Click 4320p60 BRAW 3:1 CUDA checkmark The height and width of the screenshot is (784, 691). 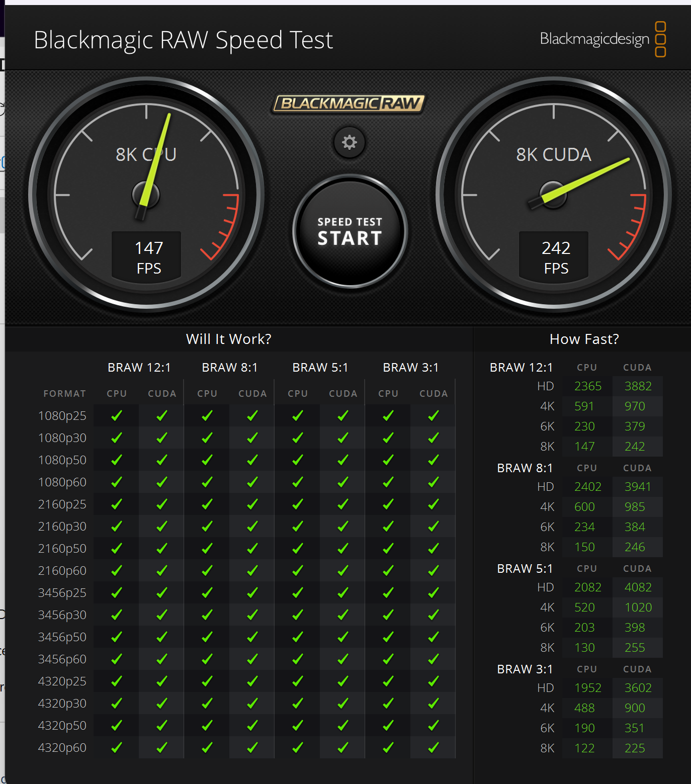click(434, 748)
